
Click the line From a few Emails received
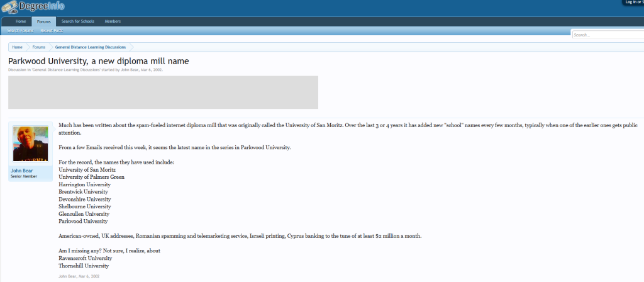click(x=175, y=147)
